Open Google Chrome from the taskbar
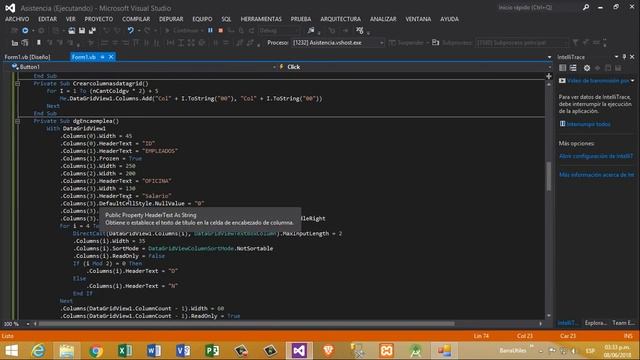Image resolution: width=640 pixels, height=360 pixels. coord(96,351)
